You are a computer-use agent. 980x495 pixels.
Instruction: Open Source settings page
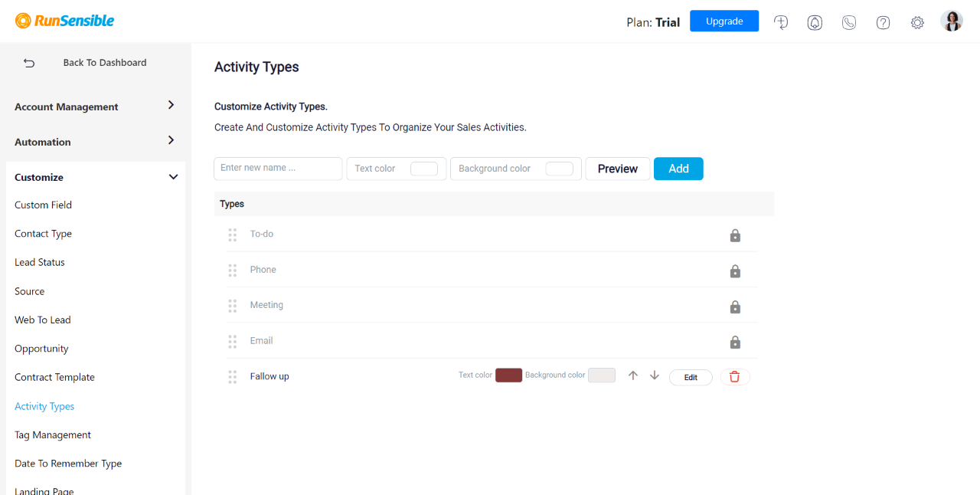tap(30, 291)
